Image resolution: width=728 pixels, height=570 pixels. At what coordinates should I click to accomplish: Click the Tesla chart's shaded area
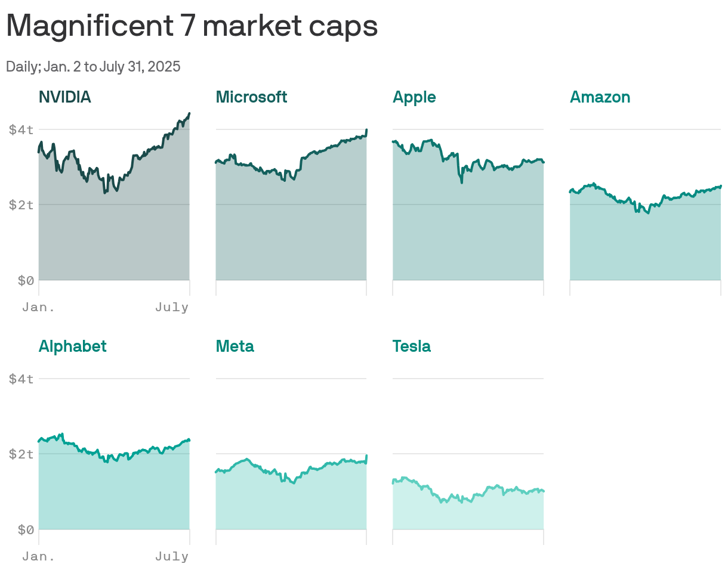(x=468, y=513)
